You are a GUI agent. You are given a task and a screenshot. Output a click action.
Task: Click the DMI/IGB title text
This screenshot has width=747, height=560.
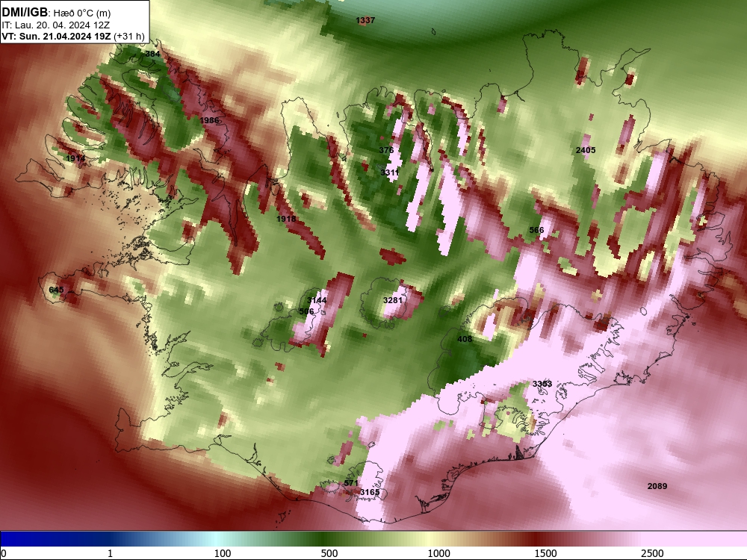(x=25, y=13)
